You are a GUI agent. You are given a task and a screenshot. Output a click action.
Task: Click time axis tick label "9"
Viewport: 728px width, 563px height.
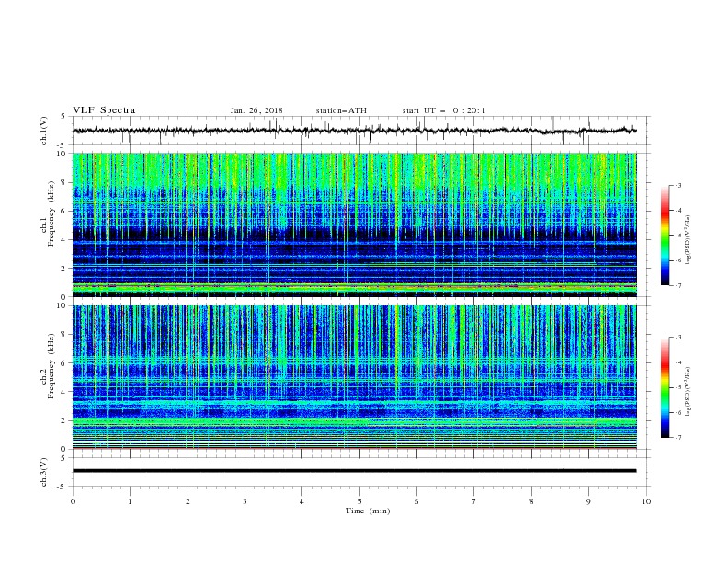(x=588, y=501)
